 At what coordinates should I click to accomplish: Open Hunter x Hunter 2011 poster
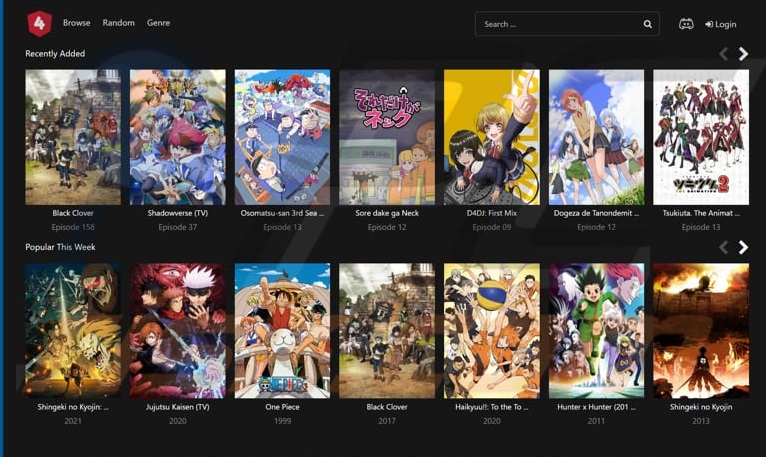(596, 331)
